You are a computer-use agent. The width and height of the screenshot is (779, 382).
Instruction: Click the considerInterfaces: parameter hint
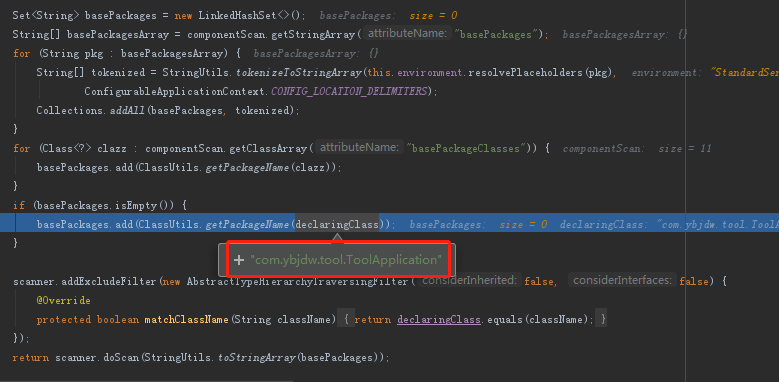pos(622,281)
